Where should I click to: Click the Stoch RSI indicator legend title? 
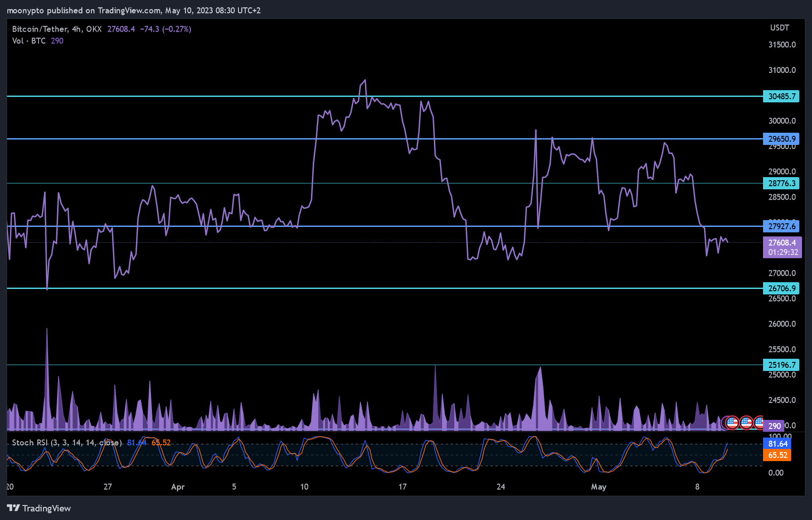67,443
